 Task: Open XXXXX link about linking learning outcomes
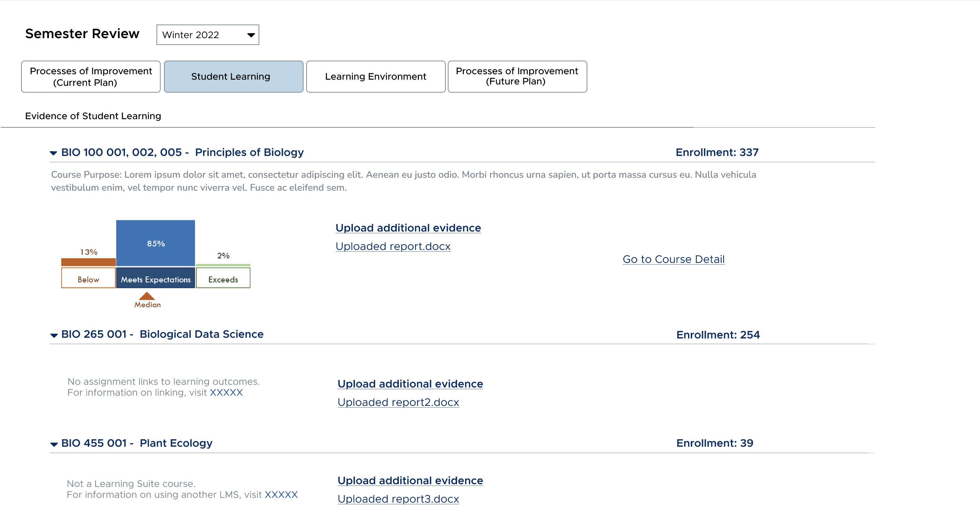pyautogui.click(x=226, y=393)
